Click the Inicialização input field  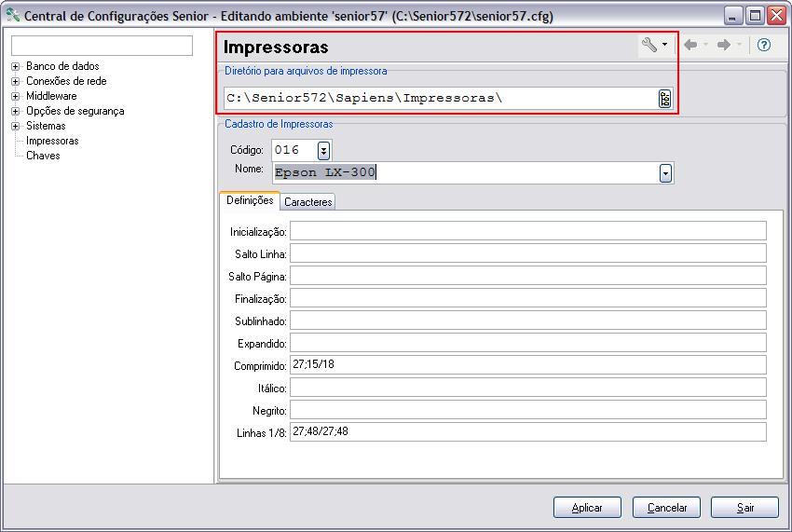click(x=527, y=231)
